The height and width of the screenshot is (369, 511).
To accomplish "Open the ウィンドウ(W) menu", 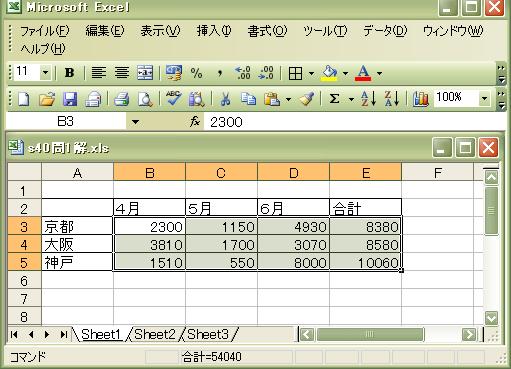I will pos(453,31).
